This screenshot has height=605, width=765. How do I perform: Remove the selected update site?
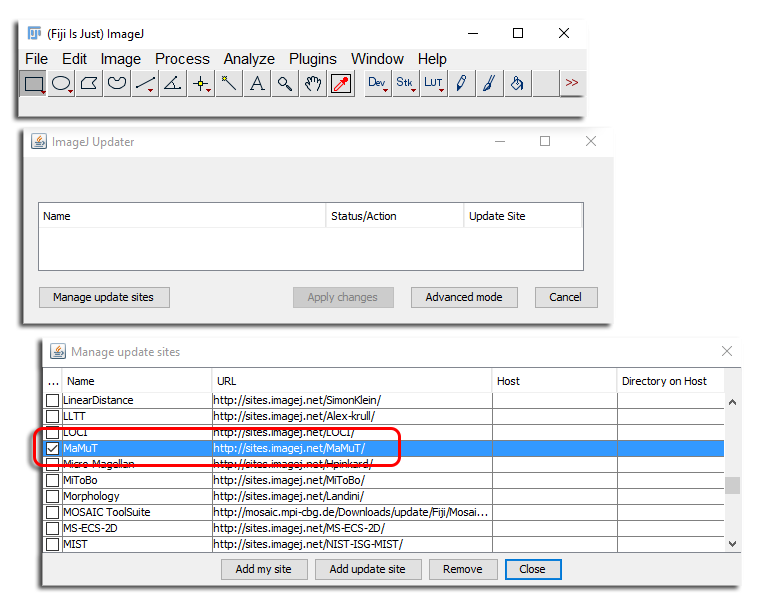463,569
